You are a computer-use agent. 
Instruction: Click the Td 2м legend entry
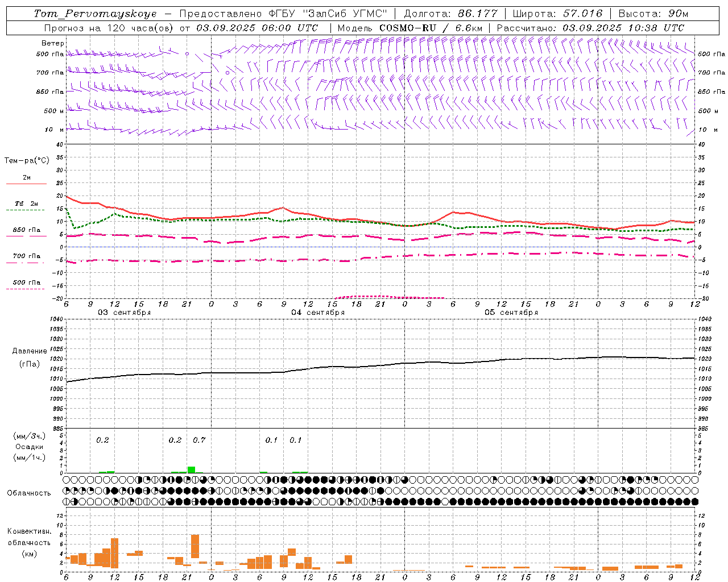(x=26, y=203)
